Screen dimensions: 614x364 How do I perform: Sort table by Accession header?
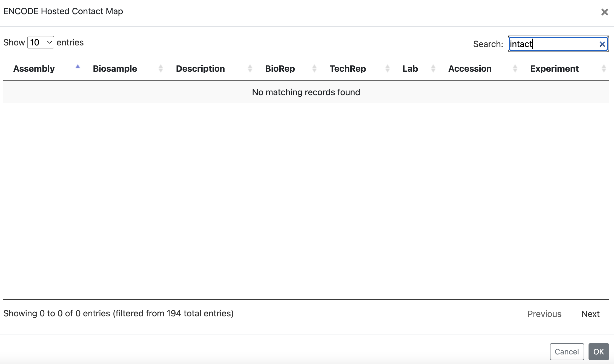470,69
